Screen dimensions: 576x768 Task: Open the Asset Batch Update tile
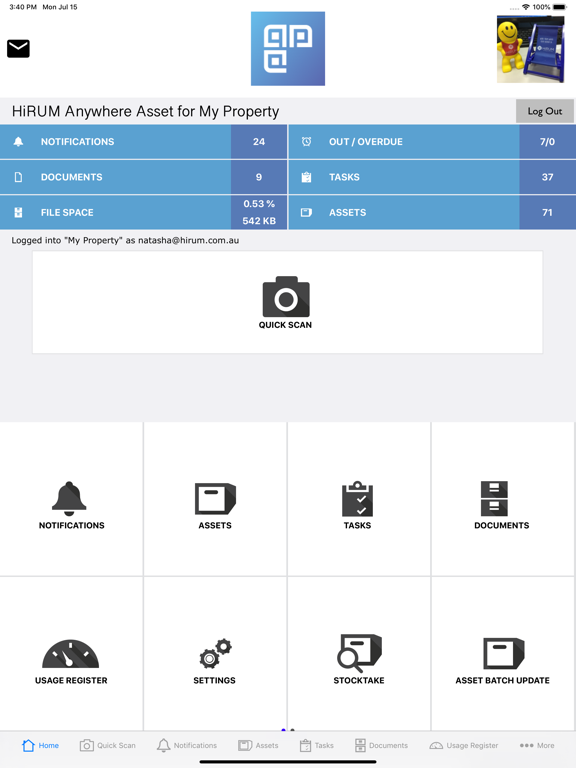point(503,653)
